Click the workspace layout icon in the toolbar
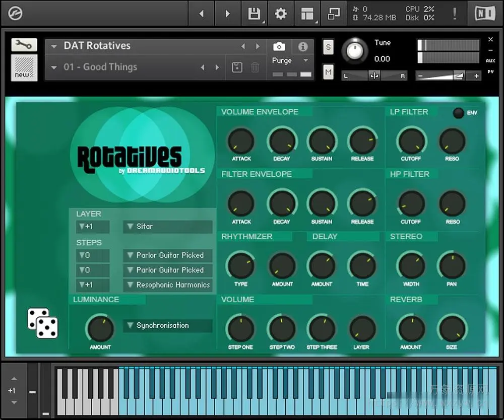 coord(307,14)
